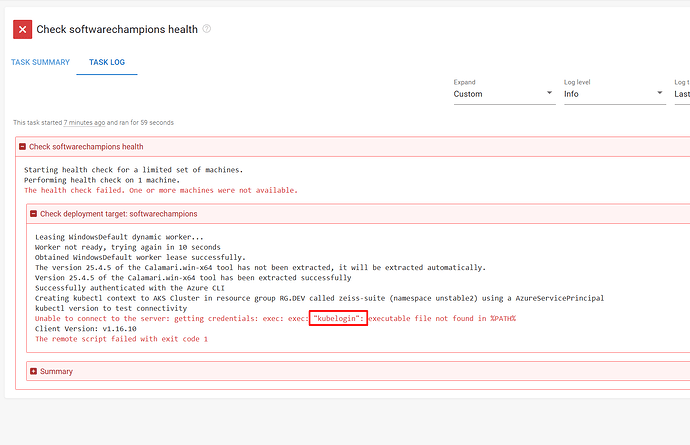Click the "7 minutes ago" timestamp link
Screen dimensions: 690x445
point(86,123)
